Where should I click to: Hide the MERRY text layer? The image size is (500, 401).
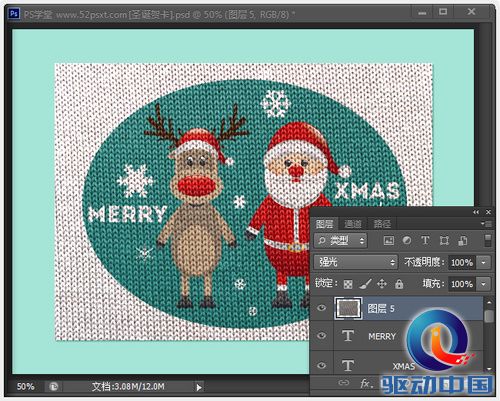pyautogui.click(x=321, y=336)
